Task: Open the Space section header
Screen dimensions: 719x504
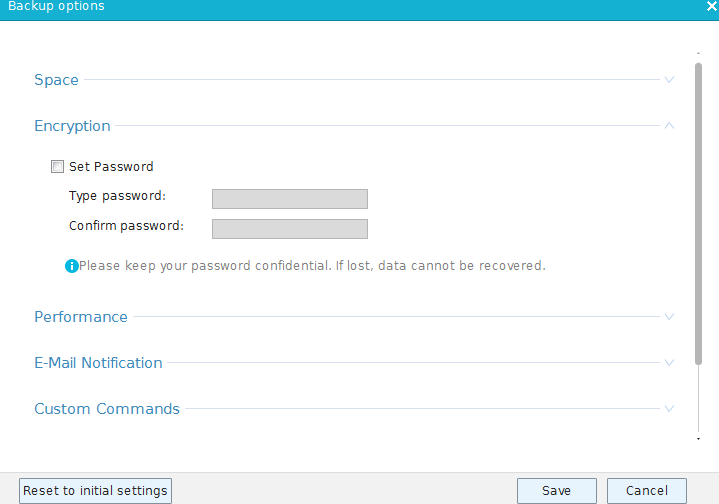Action: 56,80
